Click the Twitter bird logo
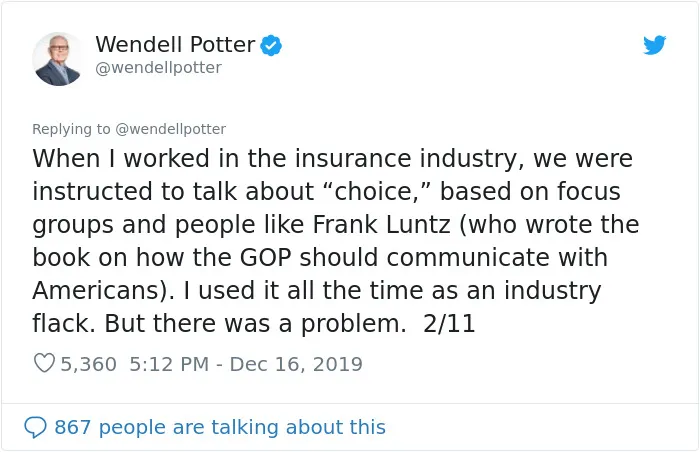The height and width of the screenshot is (452, 700). click(x=654, y=45)
